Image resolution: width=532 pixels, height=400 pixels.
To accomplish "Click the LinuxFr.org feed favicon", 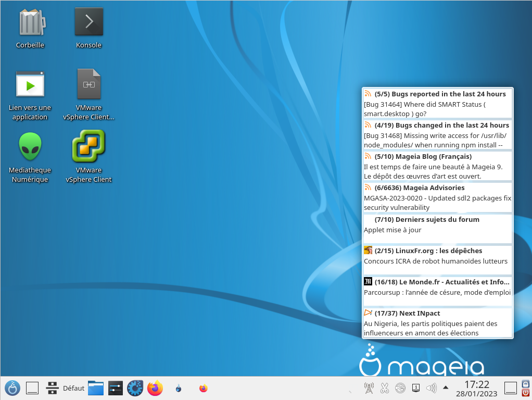I will [x=368, y=250].
